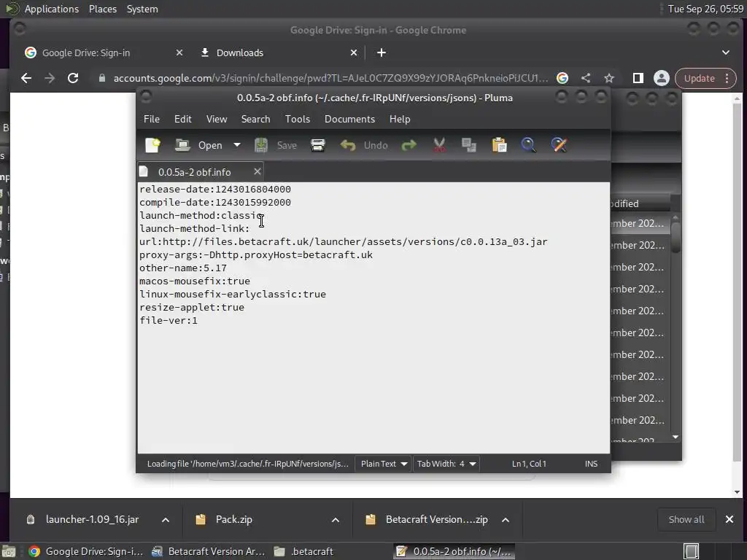The width and height of the screenshot is (747, 560).
Task: Click the Ln 1, Col 1 status entry
Action: tap(529, 464)
